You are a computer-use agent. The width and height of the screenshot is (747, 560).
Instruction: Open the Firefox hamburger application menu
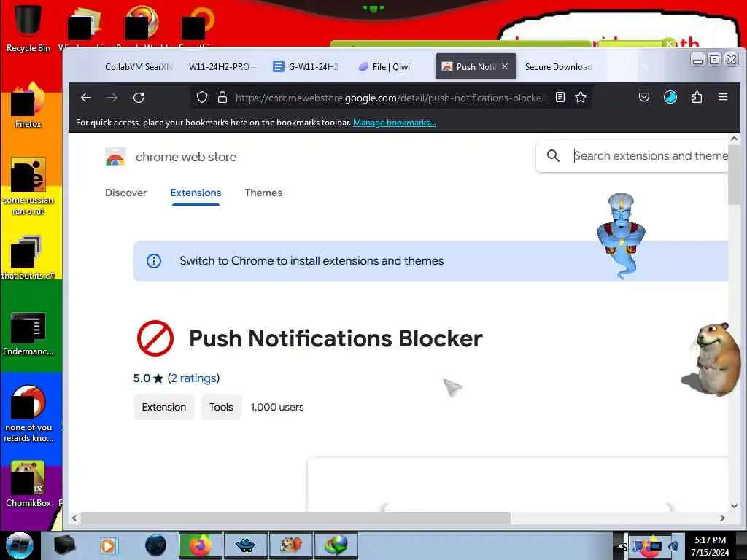click(723, 98)
